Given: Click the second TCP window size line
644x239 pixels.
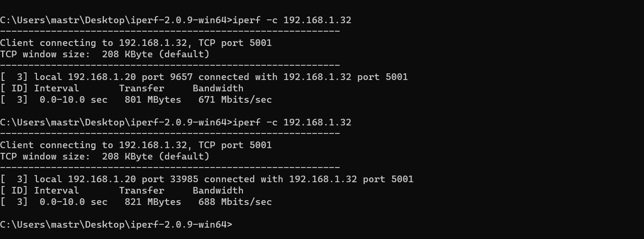Looking at the screenshot, I should click(104, 156).
